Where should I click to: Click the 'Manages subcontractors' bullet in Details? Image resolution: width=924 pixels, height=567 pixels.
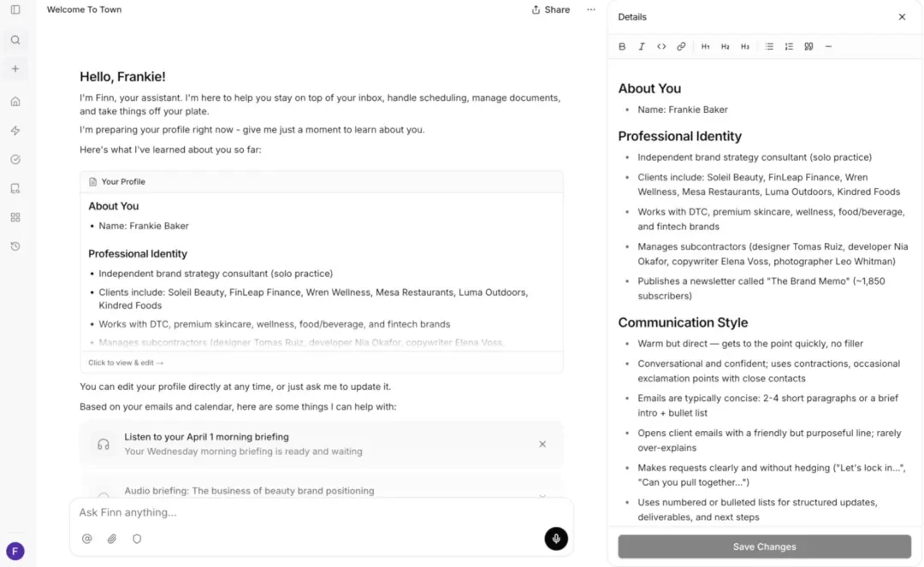(x=773, y=254)
